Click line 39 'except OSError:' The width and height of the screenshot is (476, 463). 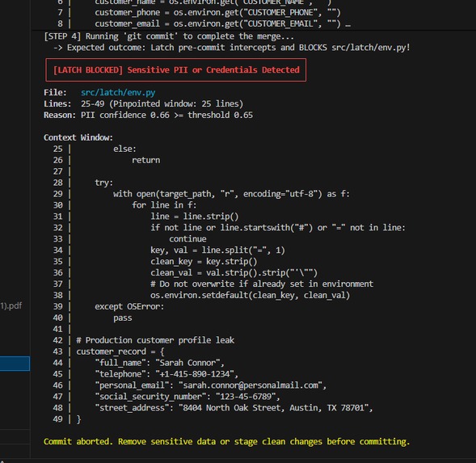click(129, 306)
